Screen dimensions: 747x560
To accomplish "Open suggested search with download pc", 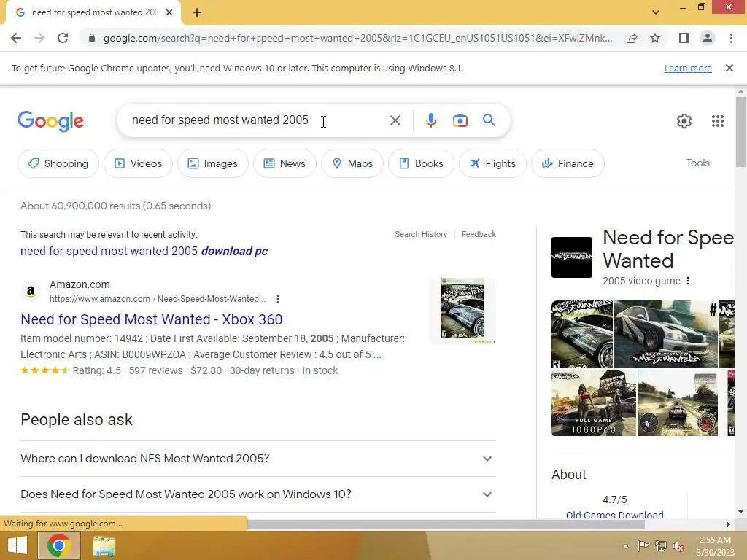I will 144,251.
